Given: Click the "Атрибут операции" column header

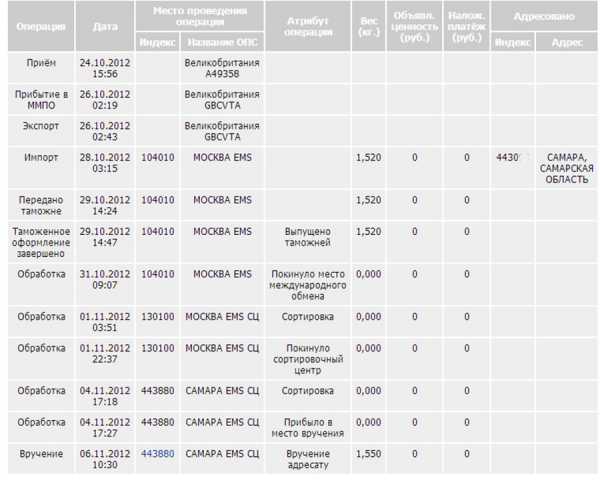Looking at the screenshot, I should pos(308,27).
